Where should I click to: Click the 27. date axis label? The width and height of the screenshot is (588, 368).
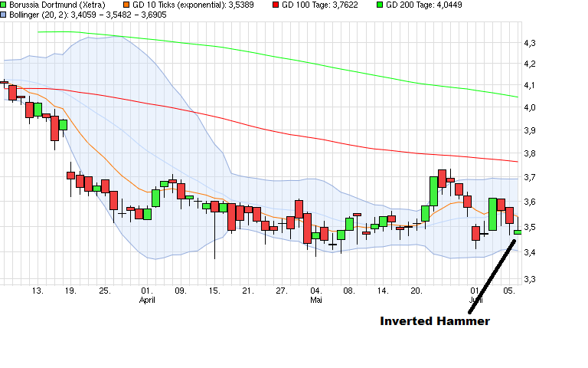pos(282,291)
